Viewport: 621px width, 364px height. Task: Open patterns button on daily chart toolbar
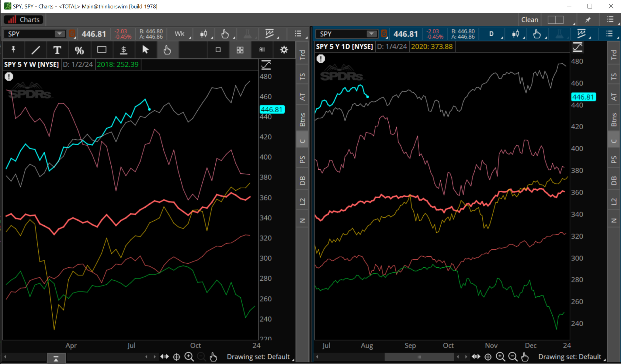click(581, 34)
